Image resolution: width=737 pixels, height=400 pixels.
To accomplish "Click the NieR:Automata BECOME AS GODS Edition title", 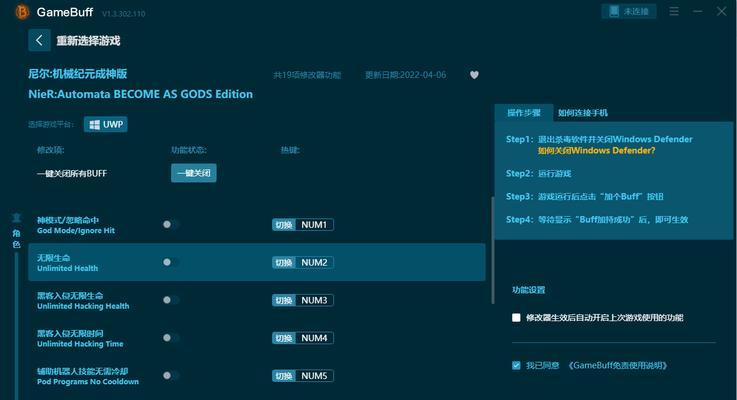I will pos(141,94).
